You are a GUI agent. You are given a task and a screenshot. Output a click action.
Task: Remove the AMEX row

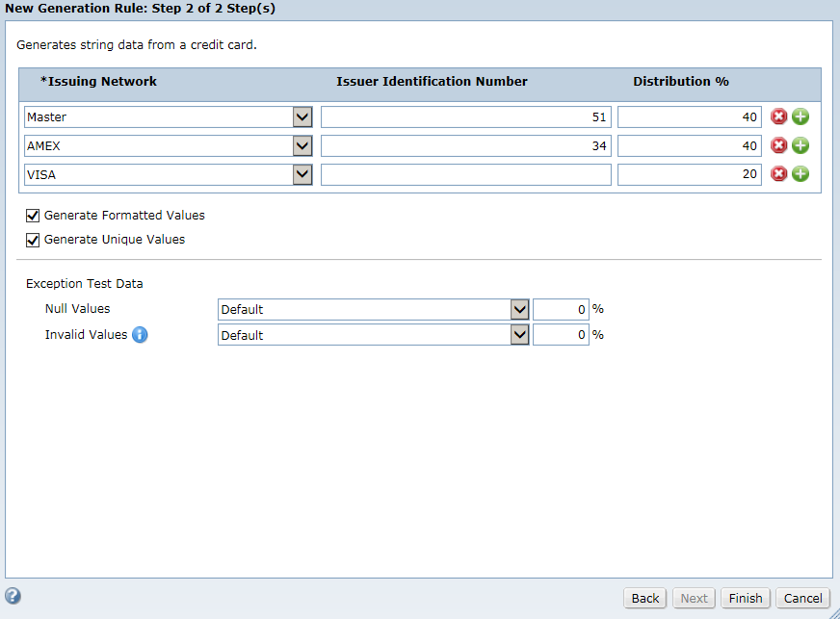tap(778, 145)
